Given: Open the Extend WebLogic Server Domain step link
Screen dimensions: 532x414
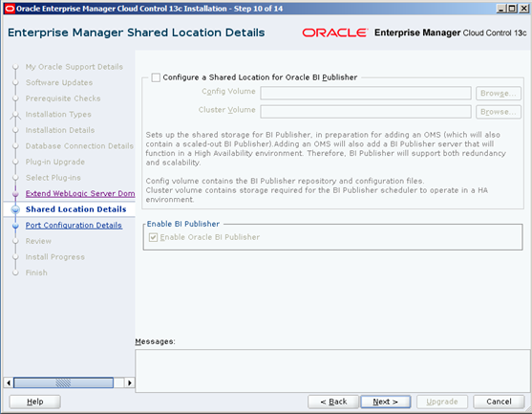Looking at the screenshot, I should click(x=80, y=193).
